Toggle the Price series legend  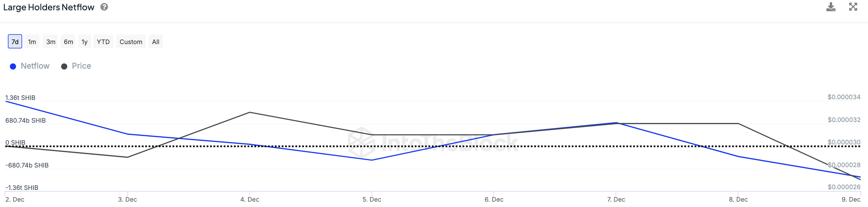point(81,66)
